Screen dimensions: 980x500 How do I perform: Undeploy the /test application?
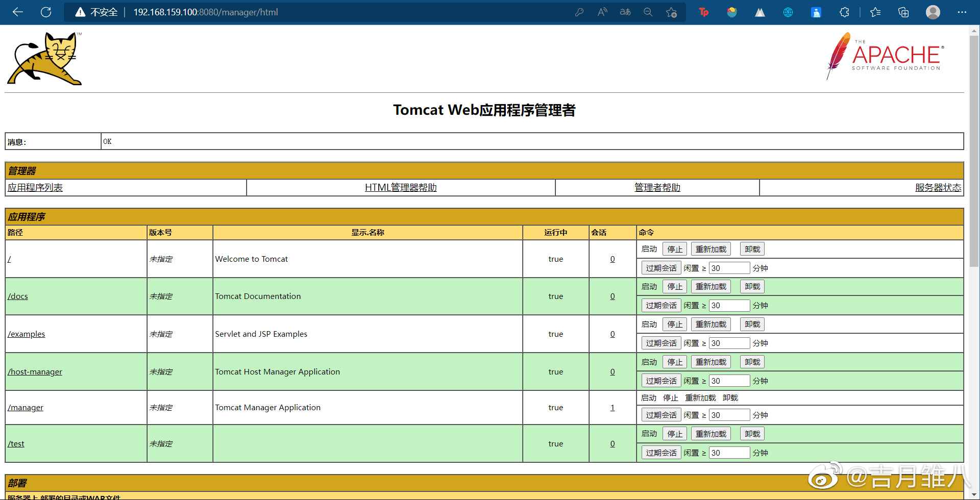[752, 434]
